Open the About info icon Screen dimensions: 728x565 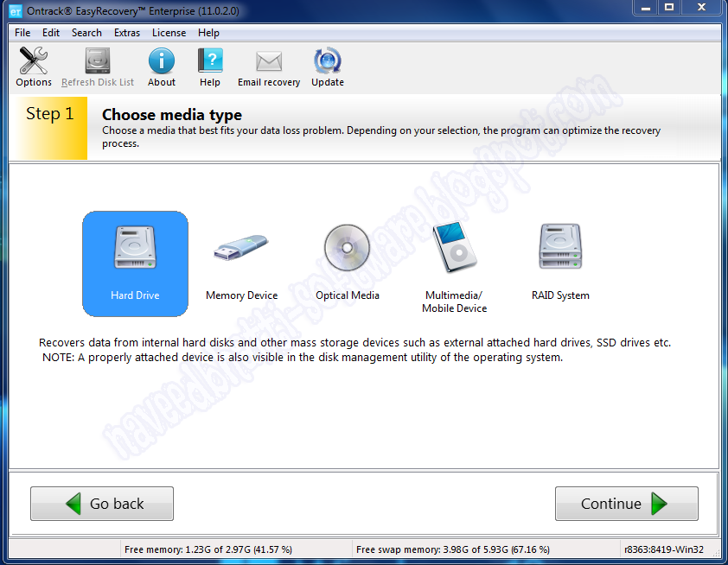coord(162,60)
